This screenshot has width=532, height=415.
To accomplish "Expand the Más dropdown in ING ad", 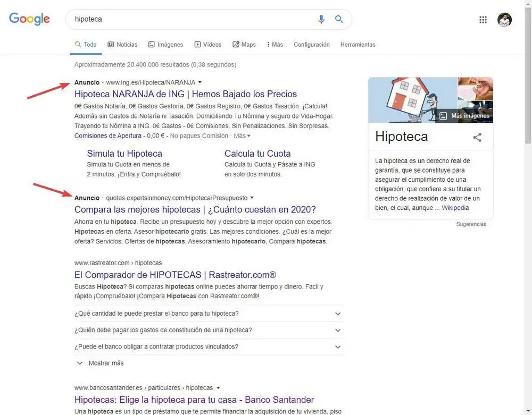I will pos(242,136).
